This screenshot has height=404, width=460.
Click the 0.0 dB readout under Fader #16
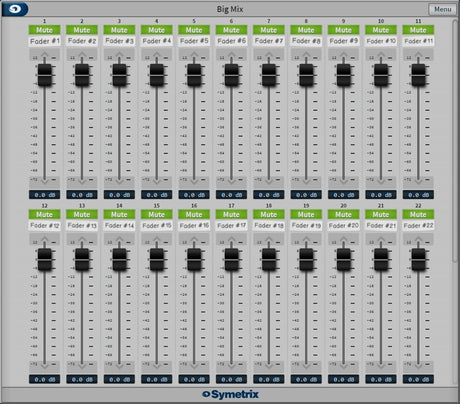[x=194, y=379]
